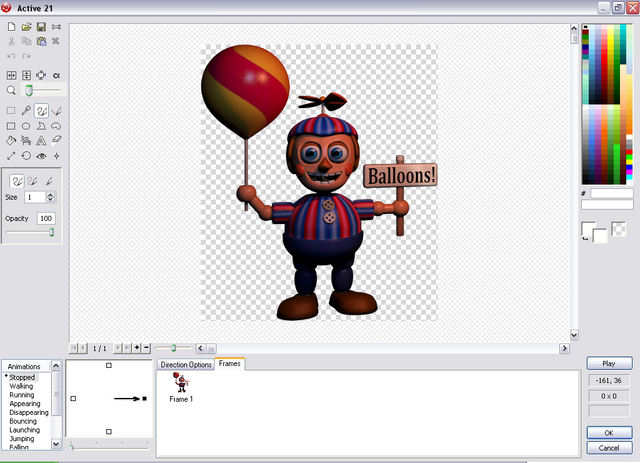Select the Frame 1 thumbnail
Screen dimensions: 640x463
(x=181, y=387)
